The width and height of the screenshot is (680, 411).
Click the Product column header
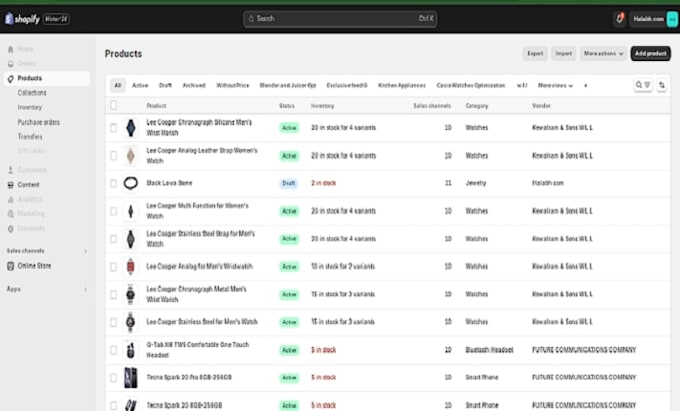[x=156, y=106]
